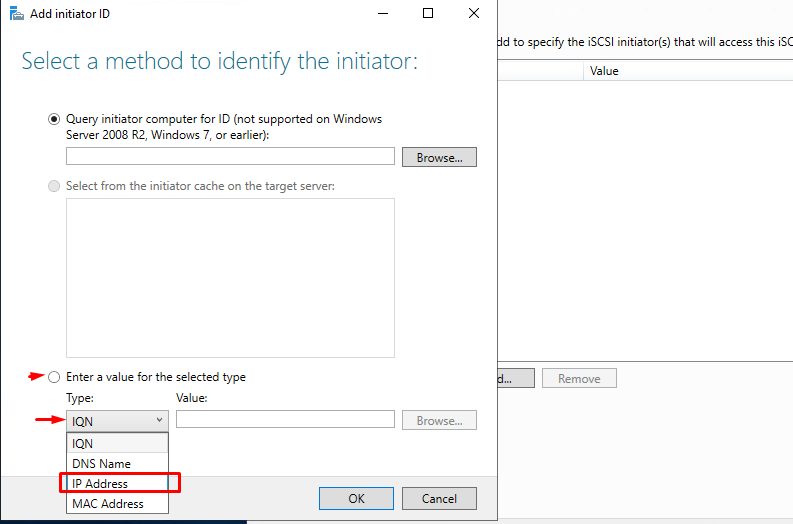Select Query initiator computer for ID option
The image size is (793, 524).
click(x=54, y=119)
